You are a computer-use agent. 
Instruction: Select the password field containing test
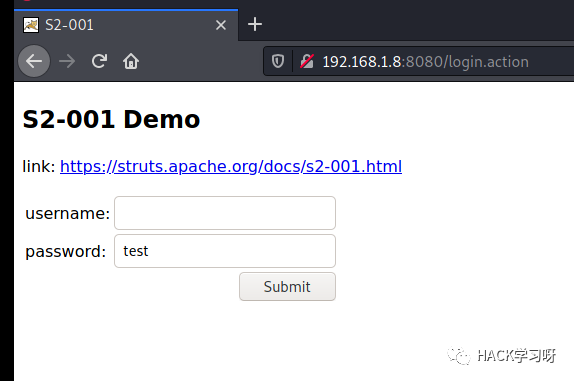225,251
